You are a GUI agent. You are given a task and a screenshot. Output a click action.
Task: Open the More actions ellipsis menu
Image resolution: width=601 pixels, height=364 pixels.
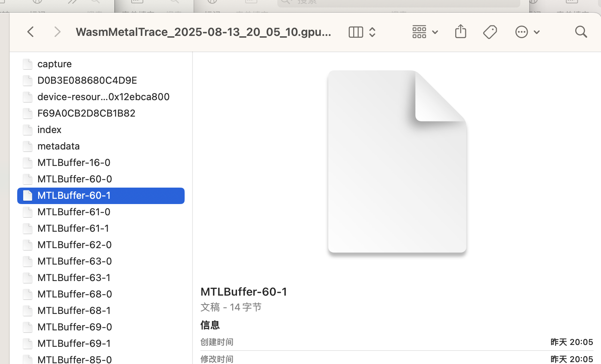point(521,32)
